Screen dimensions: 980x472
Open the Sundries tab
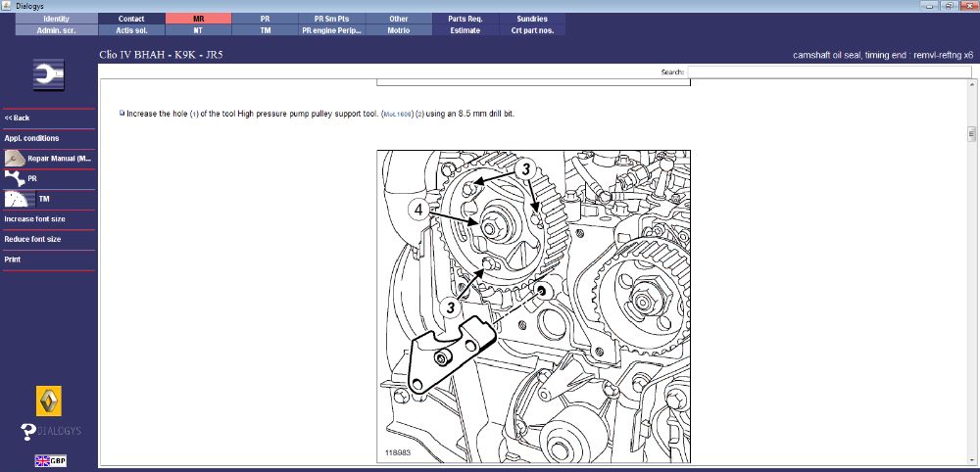coord(532,19)
